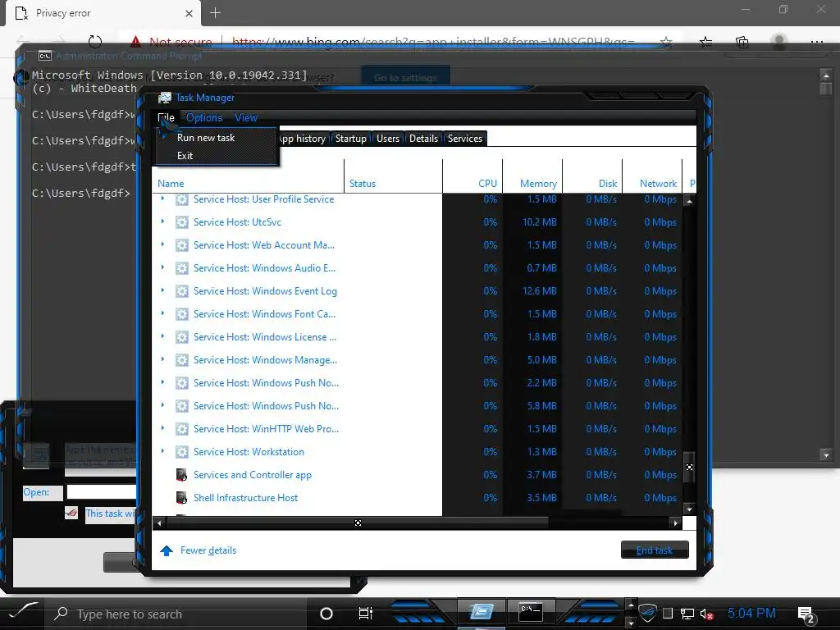Image resolution: width=840 pixels, height=630 pixels.
Task: Launch Cortana from taskbar circle
Action: click(326, 614)
